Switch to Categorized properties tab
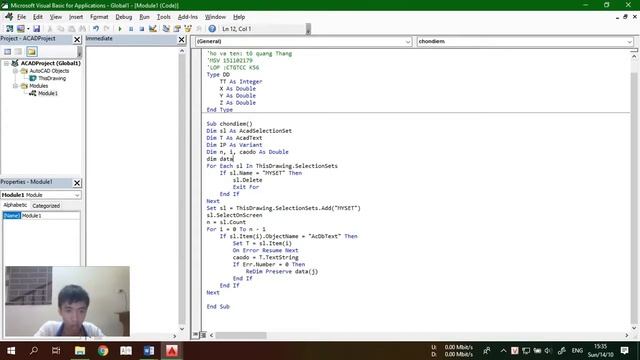 pos(46,206)
